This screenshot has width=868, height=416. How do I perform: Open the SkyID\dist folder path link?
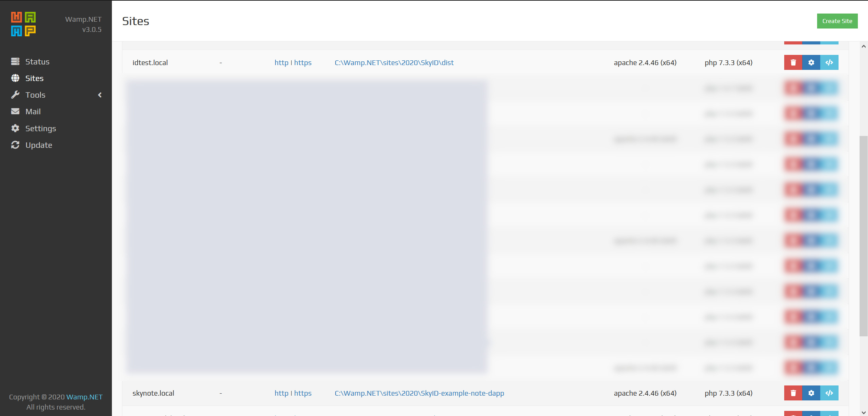394,63
